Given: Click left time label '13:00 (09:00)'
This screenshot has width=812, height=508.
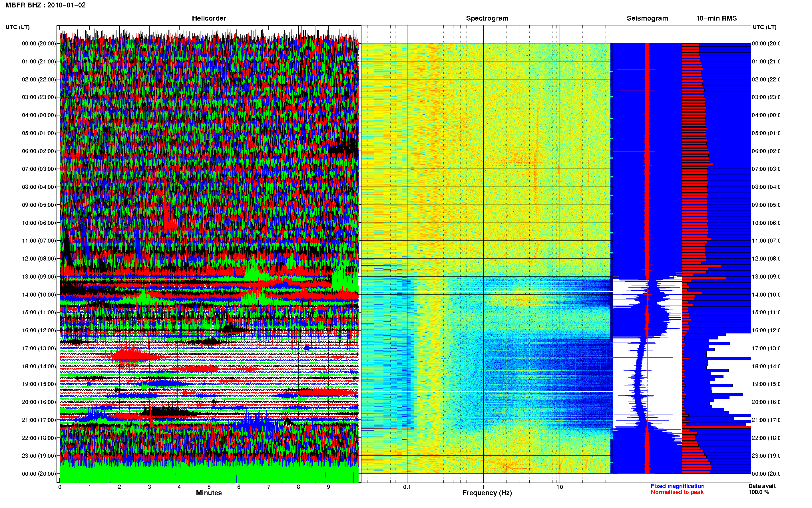Looking at the screenshot, I should click(39, 277).
